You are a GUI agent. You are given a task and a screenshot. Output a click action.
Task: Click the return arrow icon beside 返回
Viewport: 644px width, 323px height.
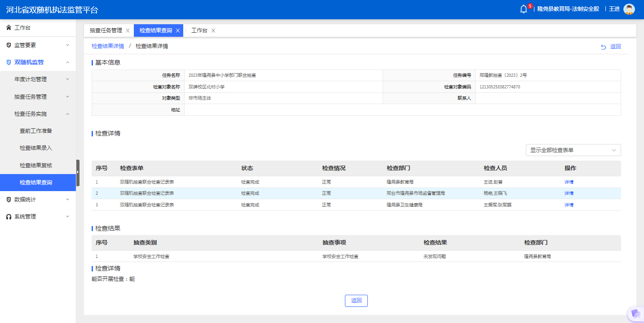pos(603,46)
